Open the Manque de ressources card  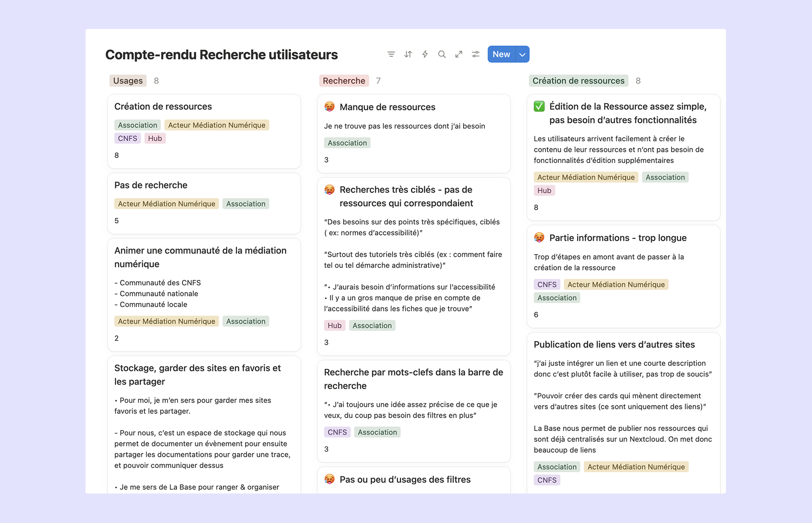click(414, 133)
